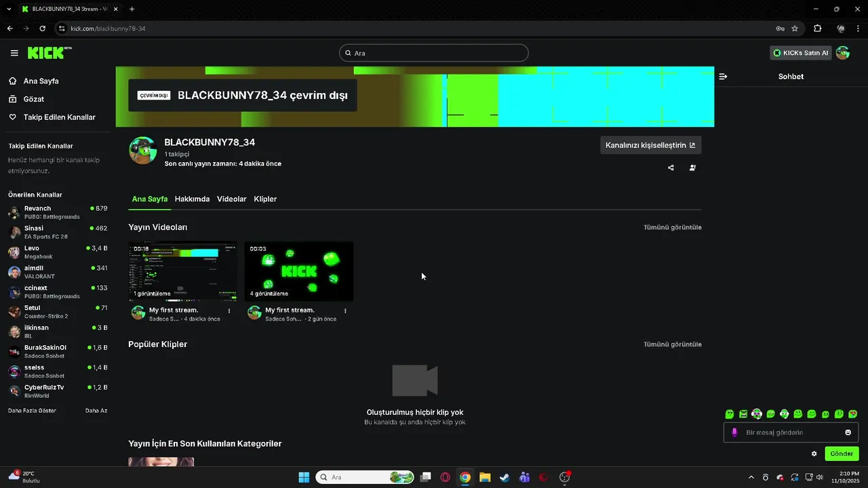This screenshot has height=488, width=868.
Task: Open the emoji picker in chat box
Action: point(848,432)
